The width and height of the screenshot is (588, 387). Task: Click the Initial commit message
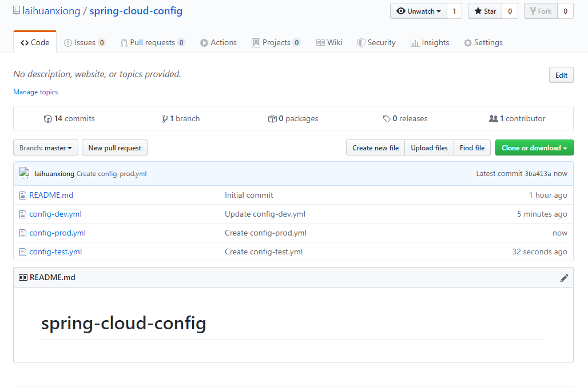(x=249, y=195)
